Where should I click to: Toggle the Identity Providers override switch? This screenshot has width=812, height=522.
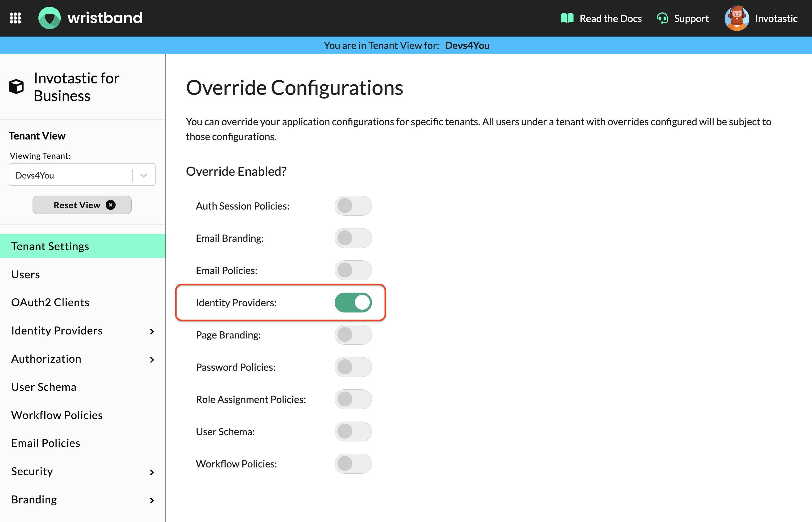coord(353,303)
